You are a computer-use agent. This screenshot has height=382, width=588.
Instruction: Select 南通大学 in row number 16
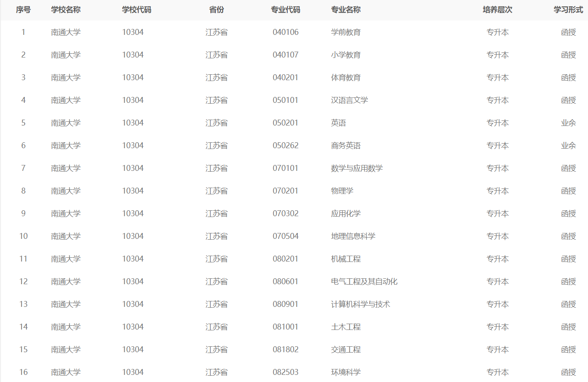tap(66, 372)
